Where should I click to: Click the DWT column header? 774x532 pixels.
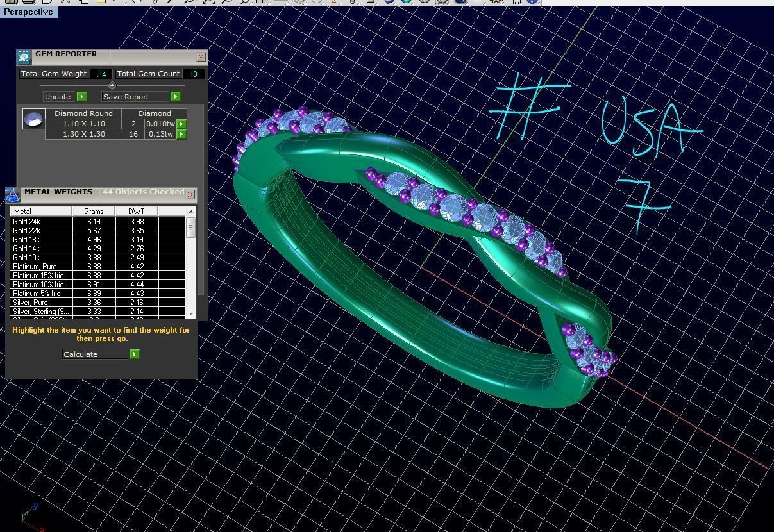[x=137, y=211]
